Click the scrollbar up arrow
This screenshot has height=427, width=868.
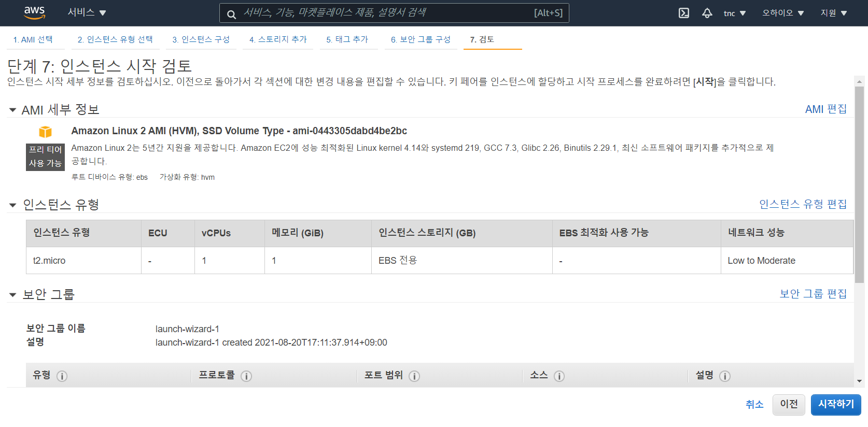859,81
